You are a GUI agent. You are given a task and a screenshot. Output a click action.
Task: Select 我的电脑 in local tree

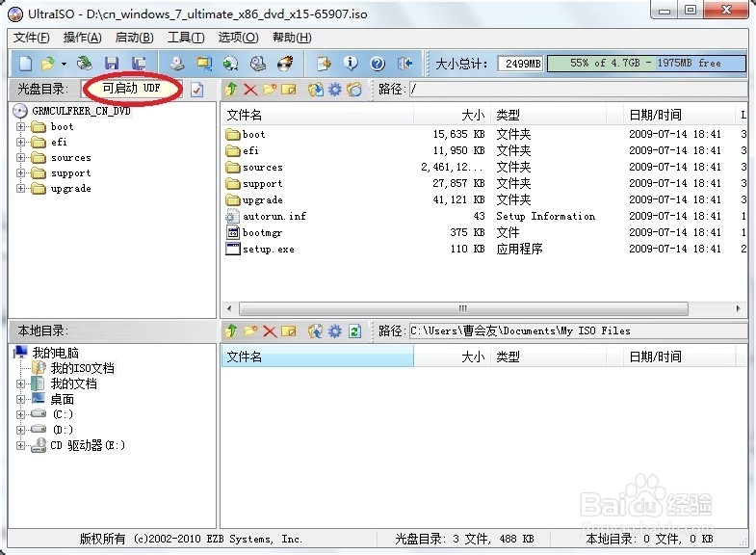click(x=55, y=353)
